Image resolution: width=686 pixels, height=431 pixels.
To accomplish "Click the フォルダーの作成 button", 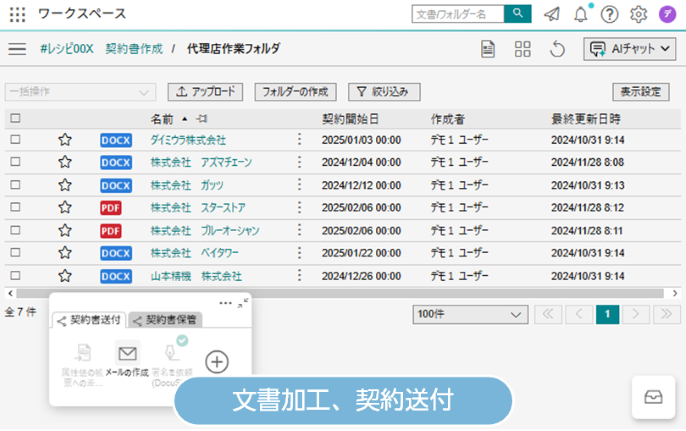I will pyautogui.click(x=295, y=92).
